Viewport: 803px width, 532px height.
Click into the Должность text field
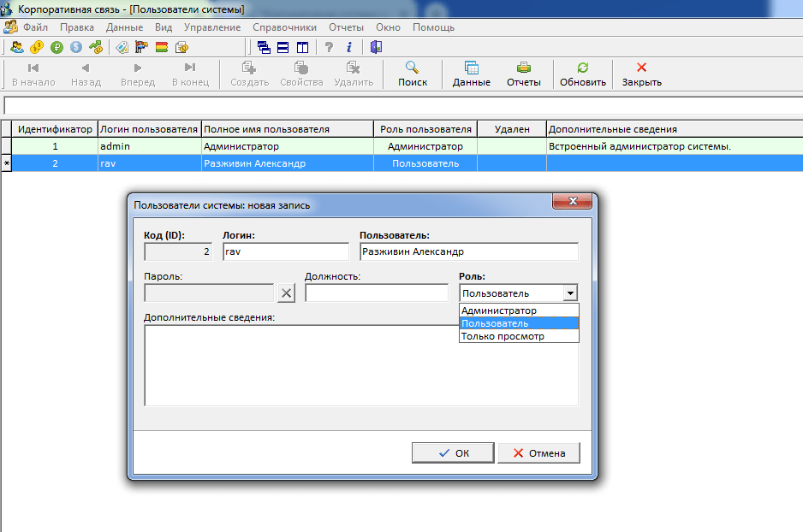pos(377,293)
